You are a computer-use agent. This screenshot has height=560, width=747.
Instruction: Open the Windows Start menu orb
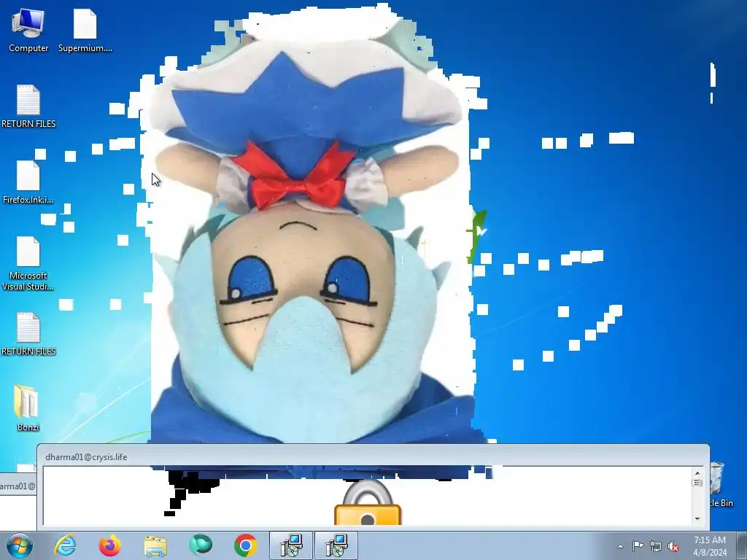tap(20, 545)
